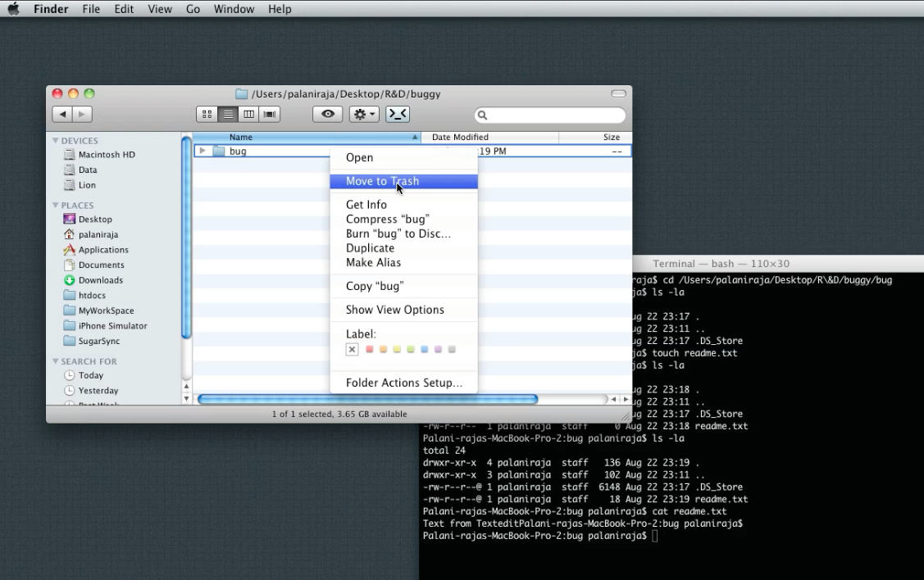
Task: Sort by Size column header
Action: [x=595, y=137]
